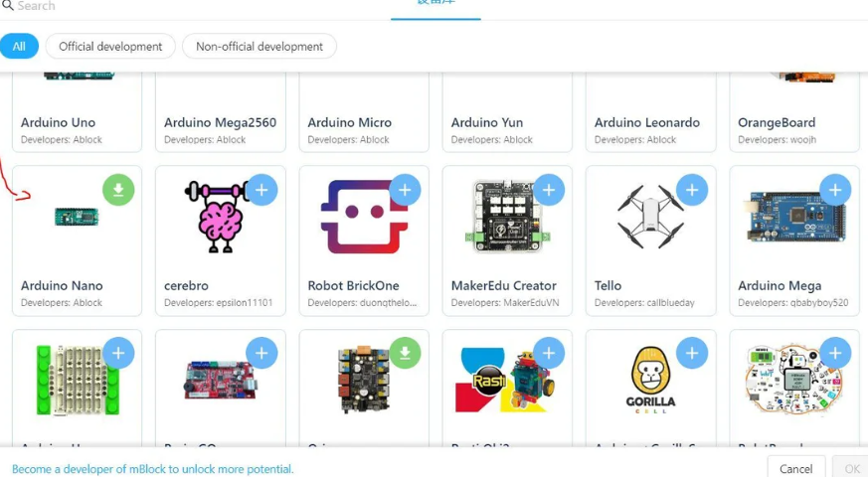Add MakerEdu Creator using plus icon

[549, 190]
